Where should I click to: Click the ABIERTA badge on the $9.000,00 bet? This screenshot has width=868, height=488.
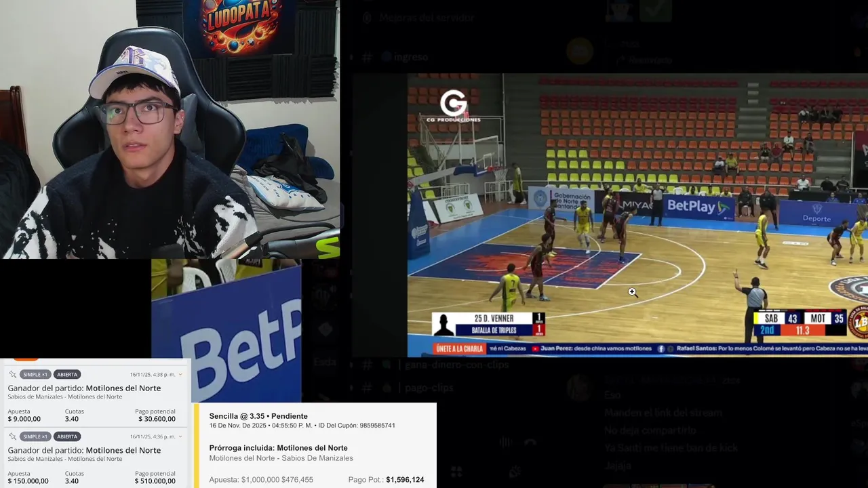coord(67,375)
